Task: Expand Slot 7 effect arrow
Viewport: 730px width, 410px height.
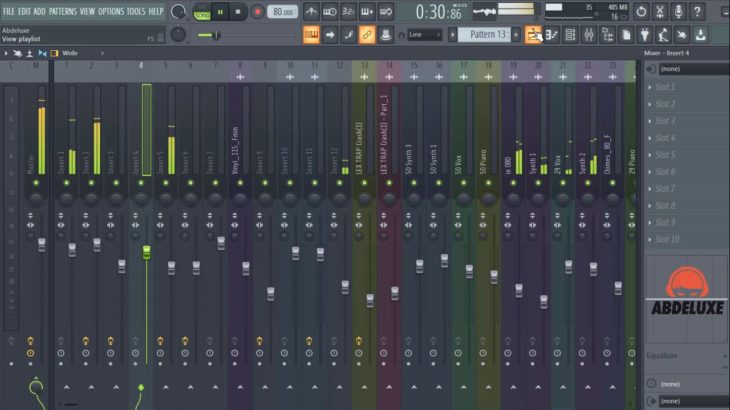Action: click(650, 188)
